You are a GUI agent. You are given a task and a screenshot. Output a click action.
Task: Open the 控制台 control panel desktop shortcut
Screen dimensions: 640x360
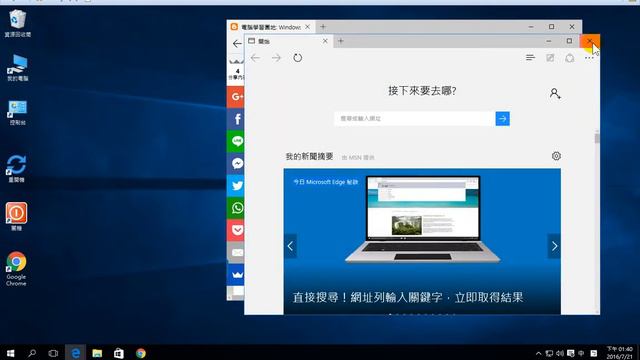tap(18, 112)
